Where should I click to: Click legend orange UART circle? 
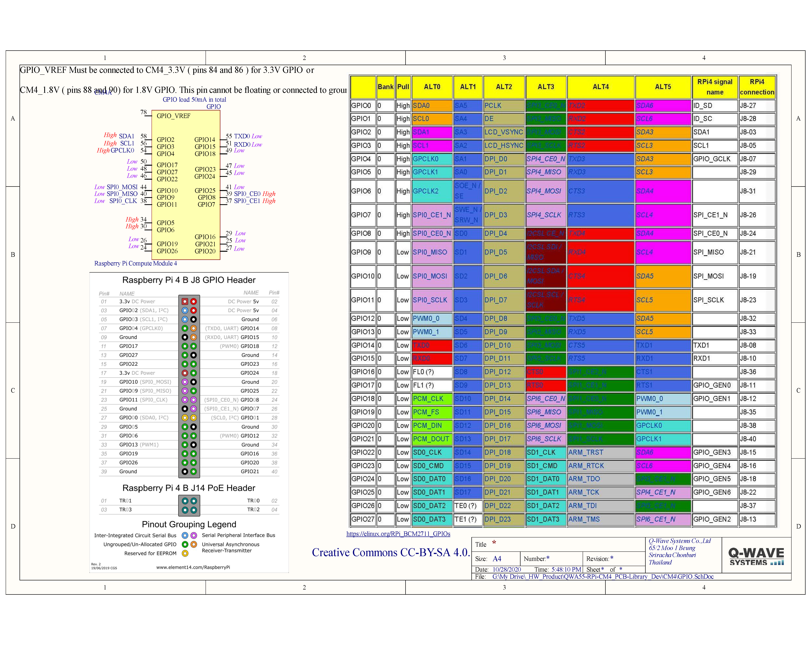coord(193,544)
